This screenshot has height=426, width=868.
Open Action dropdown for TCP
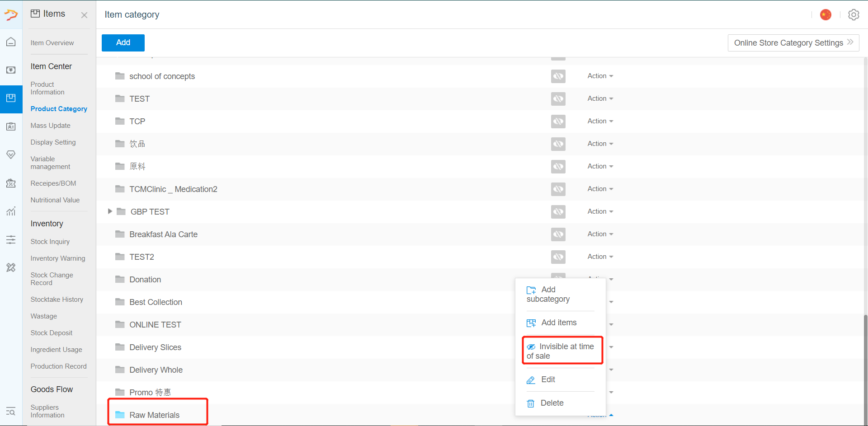click(x=600, y=121)
